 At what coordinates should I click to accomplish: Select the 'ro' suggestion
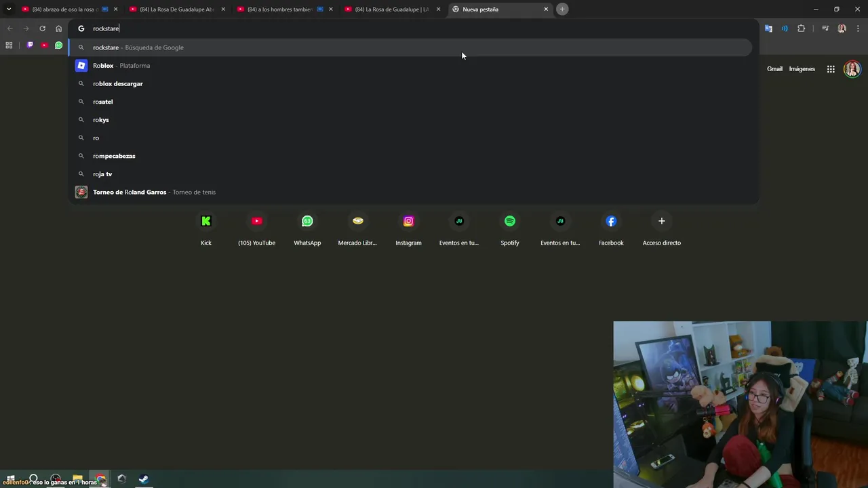410,138
